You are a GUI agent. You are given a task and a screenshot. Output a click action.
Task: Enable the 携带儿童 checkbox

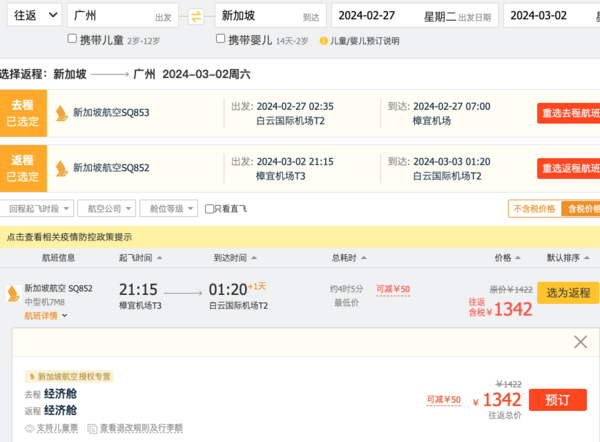pos(72,39)
